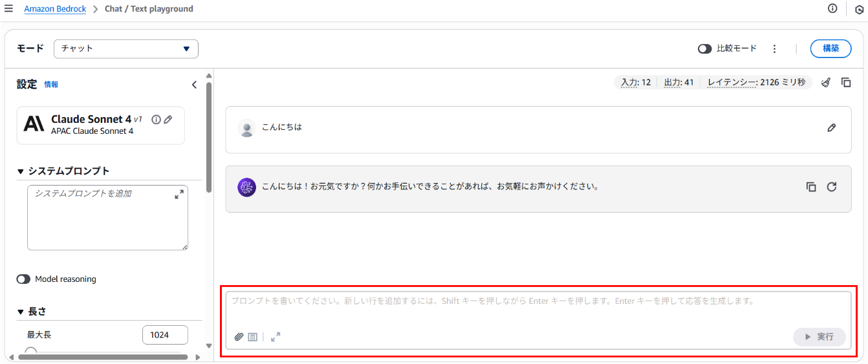
Task: Click the broom icon to clear chat
Action: [826, 82]
